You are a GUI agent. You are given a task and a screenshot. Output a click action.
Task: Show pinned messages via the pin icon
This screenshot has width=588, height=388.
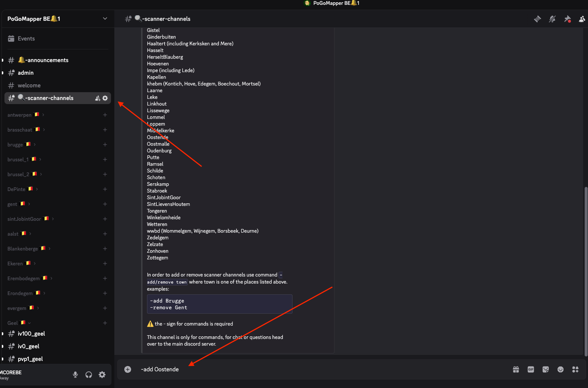tap(567, 19)
